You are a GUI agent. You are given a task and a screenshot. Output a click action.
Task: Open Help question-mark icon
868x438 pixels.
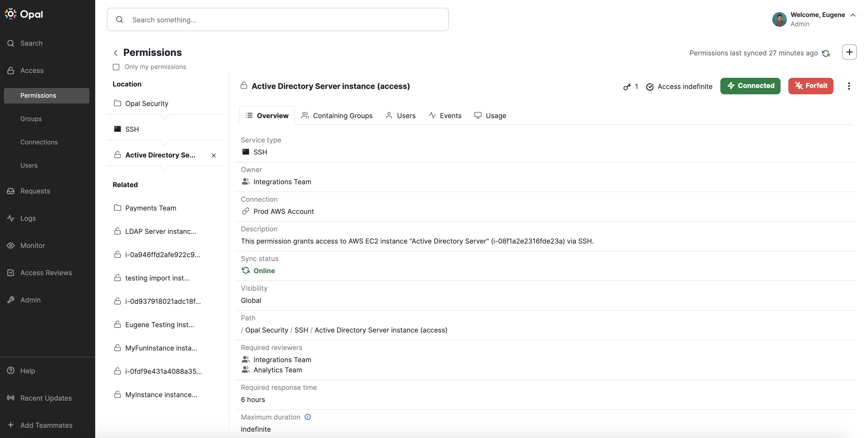click(x=11, y=371)
